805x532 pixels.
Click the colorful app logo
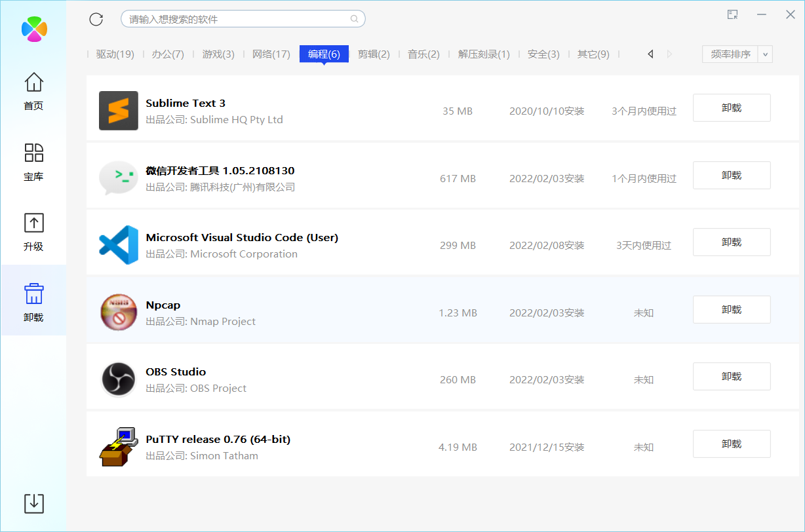tap(34, 28)
